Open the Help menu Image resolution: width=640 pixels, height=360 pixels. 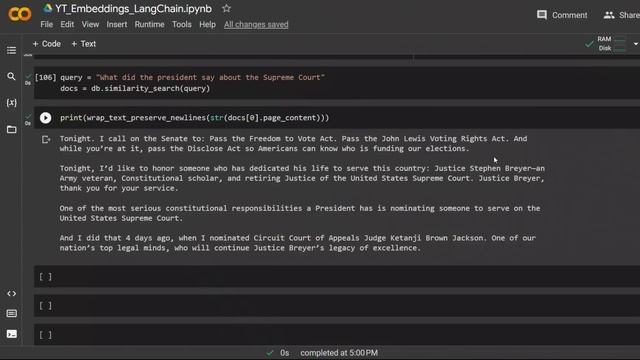click(x=207, y=24)
